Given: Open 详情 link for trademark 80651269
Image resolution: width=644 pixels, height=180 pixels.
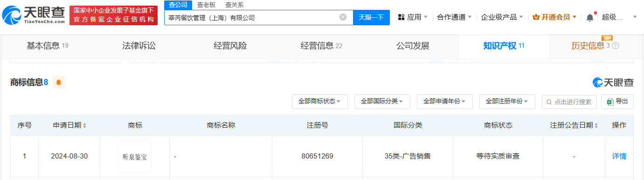Looking at the screenshot, I should point(619,156).
